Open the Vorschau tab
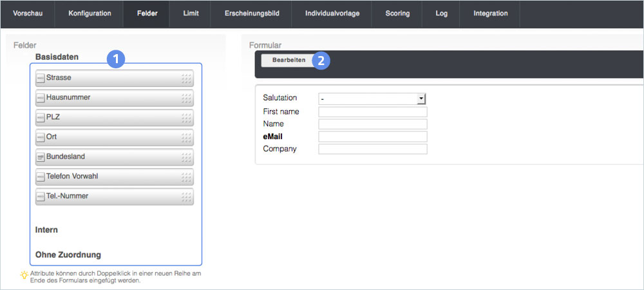644x290 pixels. 28,14
